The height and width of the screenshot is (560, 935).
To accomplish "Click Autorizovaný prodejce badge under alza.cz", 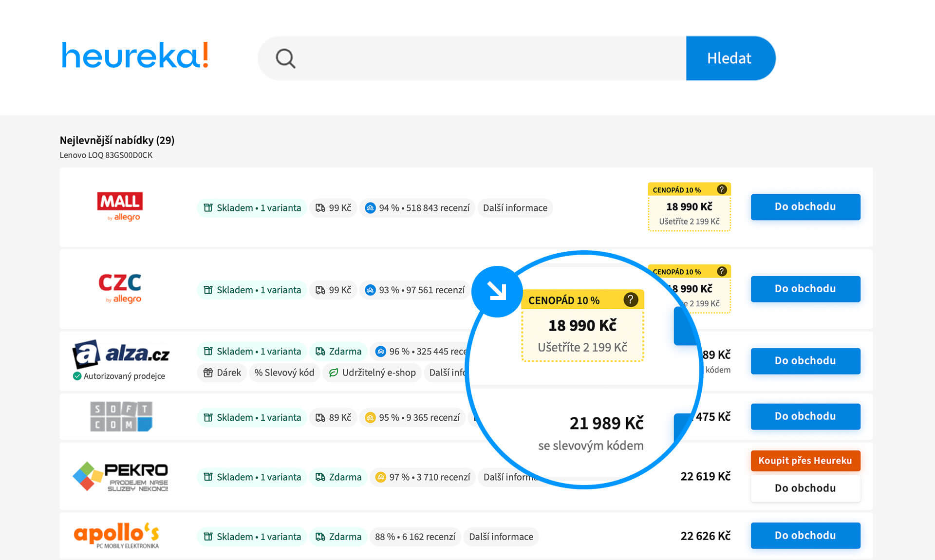I will tap(119, 376).
